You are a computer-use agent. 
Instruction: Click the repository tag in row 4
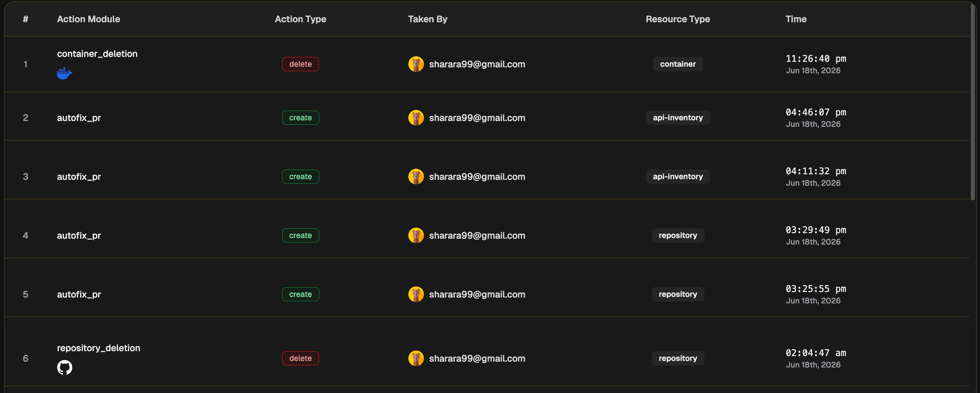coord(678,235)
